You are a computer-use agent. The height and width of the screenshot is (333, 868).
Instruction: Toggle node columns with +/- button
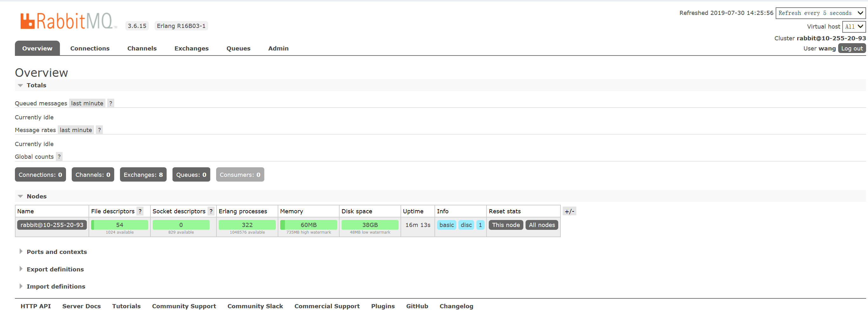tap(569, 211)
